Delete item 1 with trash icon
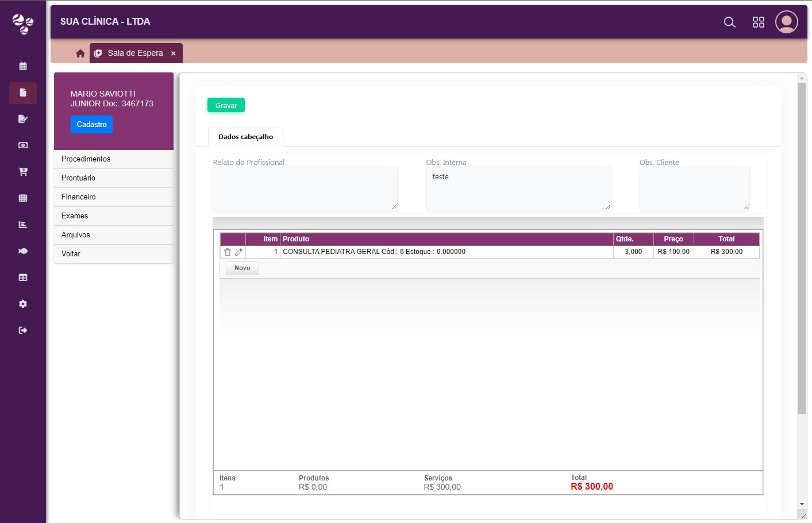 click(x=228, y=252)
